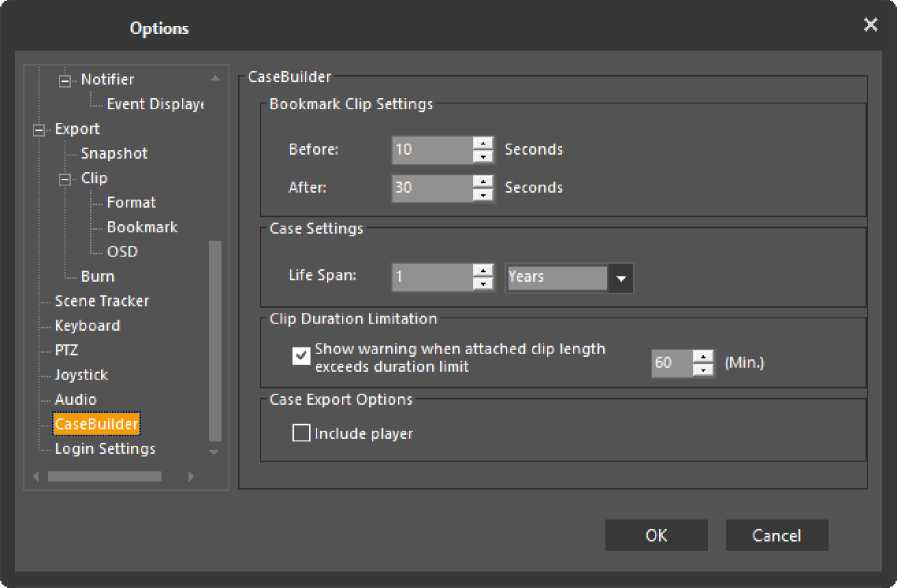The height and width of the screenshot is (588, 897).
Task: Select Bookmark under Clip
Action: (142, 227)
